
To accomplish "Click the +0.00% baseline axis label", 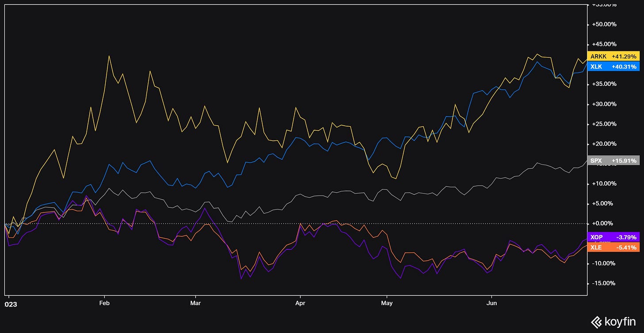I will pyautogui.click(x=602, y=224).
